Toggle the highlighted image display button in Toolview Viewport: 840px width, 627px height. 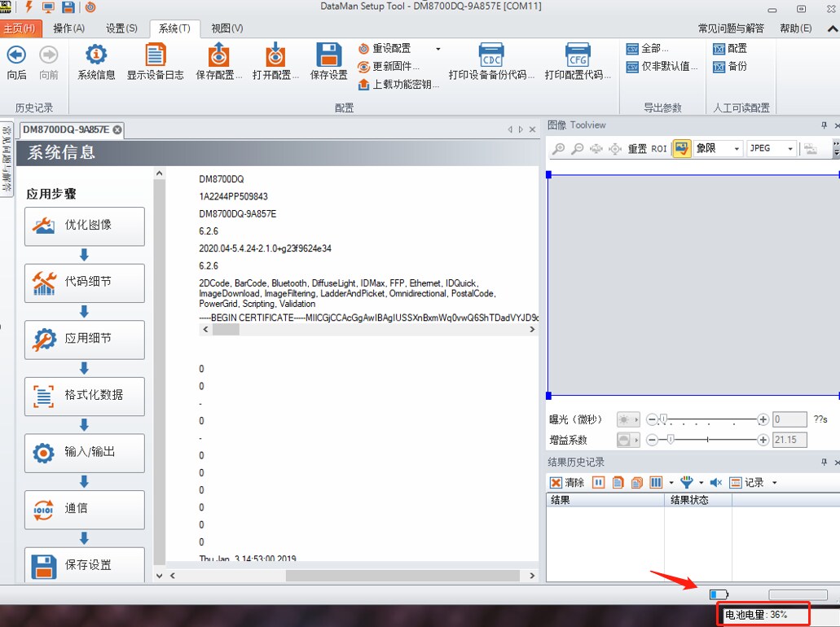681,148
